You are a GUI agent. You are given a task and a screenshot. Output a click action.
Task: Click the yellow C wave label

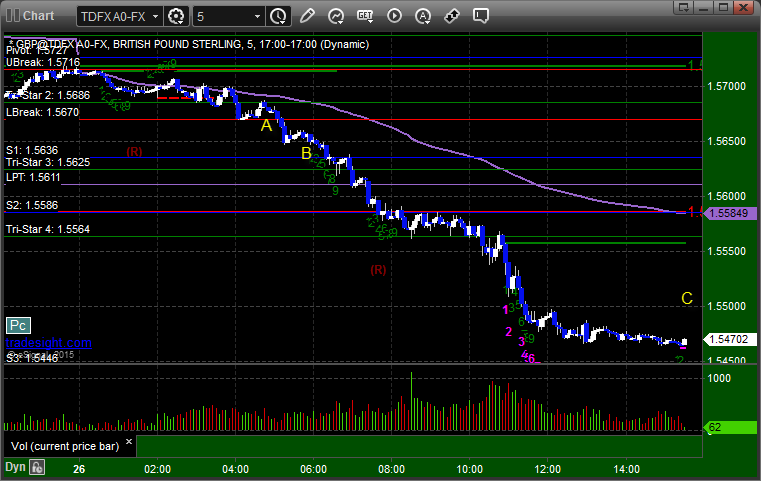(x=687, y=299)
